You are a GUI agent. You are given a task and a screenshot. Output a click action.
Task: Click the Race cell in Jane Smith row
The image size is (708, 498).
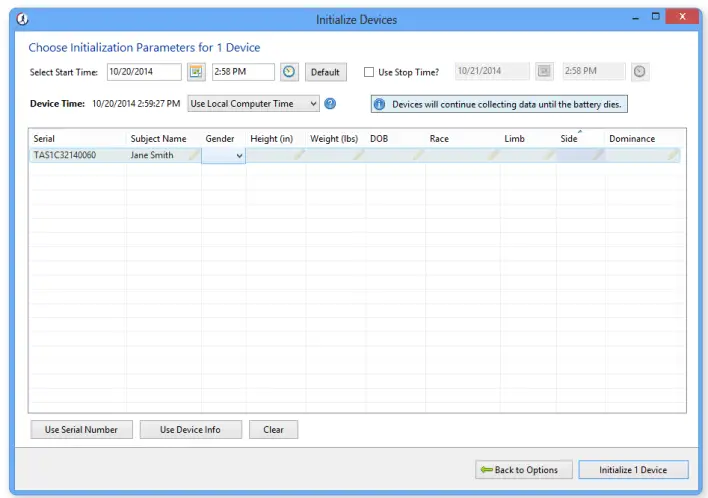[463, 155]
